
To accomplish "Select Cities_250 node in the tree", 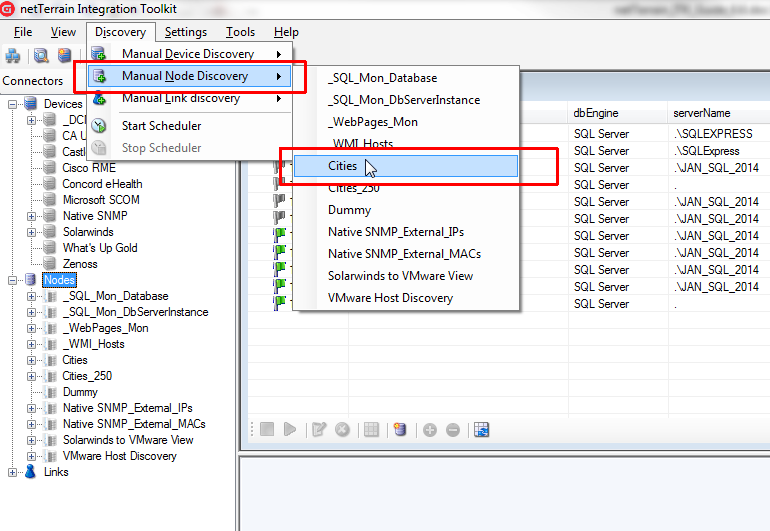I will click(87, 376).
